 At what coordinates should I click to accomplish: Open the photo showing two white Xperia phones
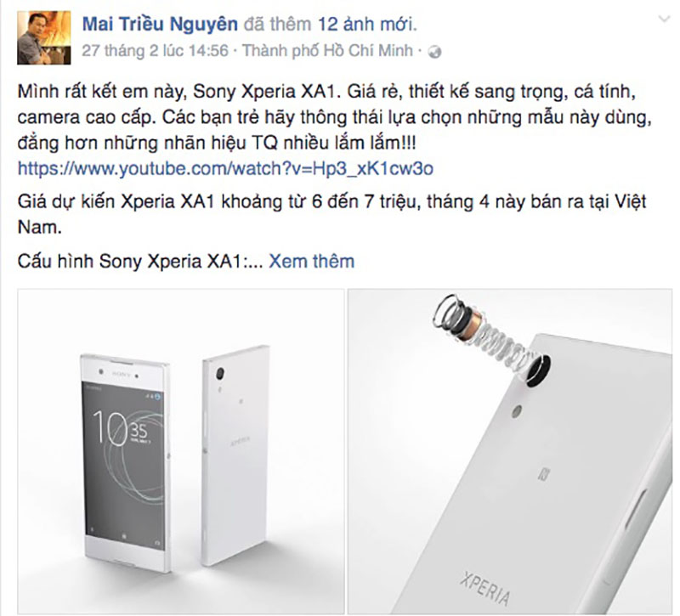[x=181, y=451]
